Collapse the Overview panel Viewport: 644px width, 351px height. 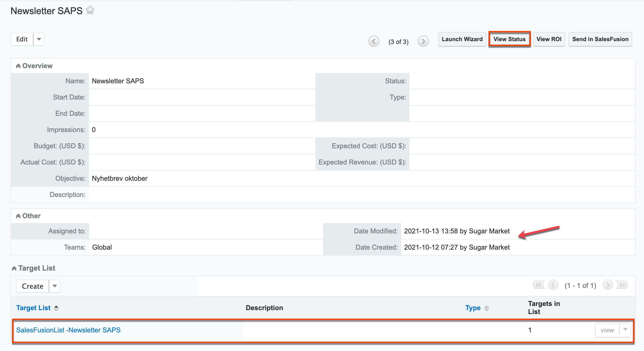click(x=18, y=66)
